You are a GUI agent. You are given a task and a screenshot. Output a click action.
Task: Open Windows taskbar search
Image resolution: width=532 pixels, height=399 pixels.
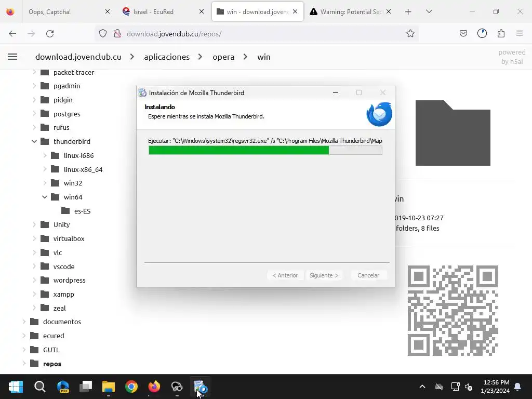pyautogui.click(x=39, y=387)
